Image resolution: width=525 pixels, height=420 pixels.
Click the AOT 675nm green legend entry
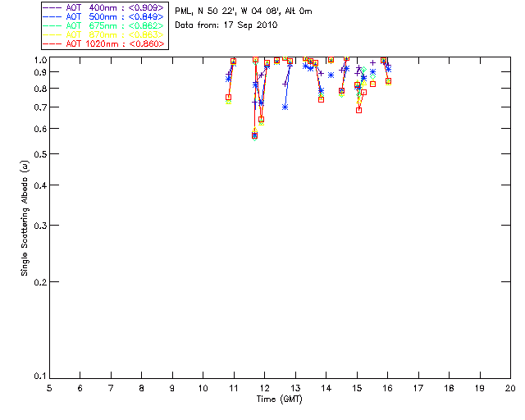[104, 25]
